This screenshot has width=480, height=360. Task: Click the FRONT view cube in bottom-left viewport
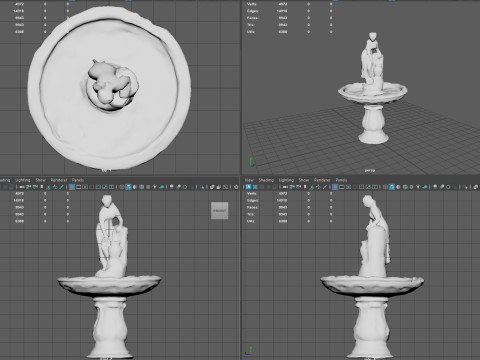coord(219,211)
